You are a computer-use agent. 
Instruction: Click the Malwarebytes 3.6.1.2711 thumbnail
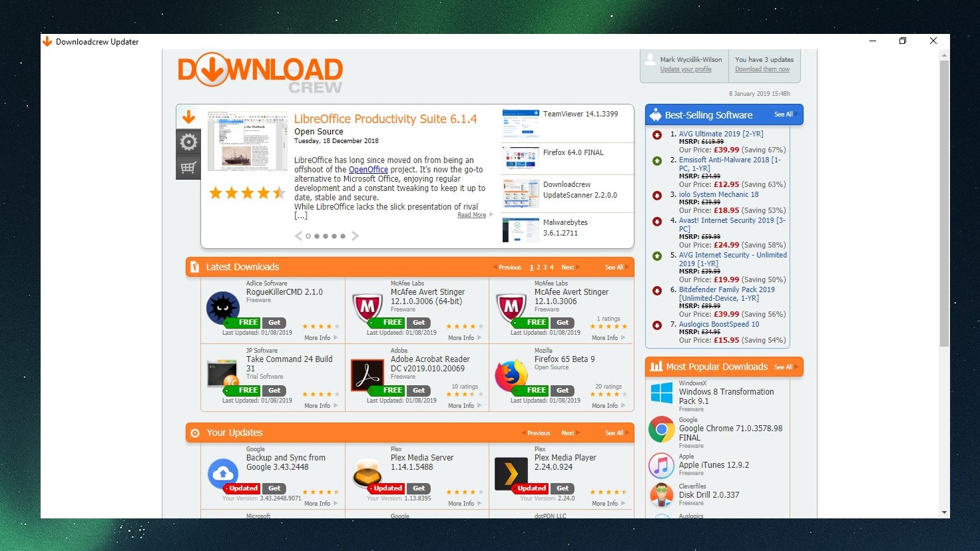point(521,230)
